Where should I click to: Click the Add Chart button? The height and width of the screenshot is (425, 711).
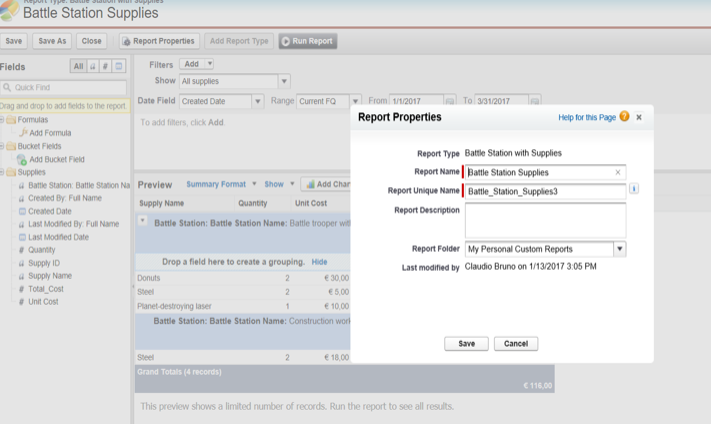click(326, 184)
